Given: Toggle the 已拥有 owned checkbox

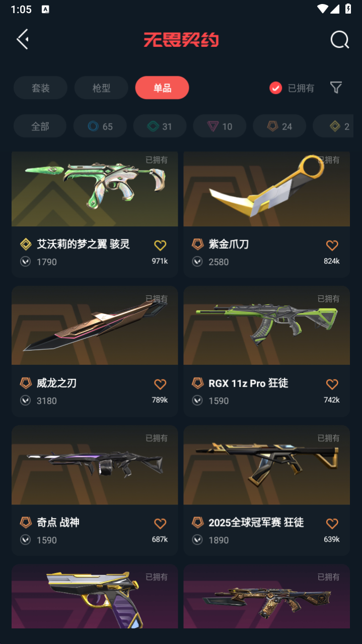Looking at the screenshot, I should coord(275,88).
